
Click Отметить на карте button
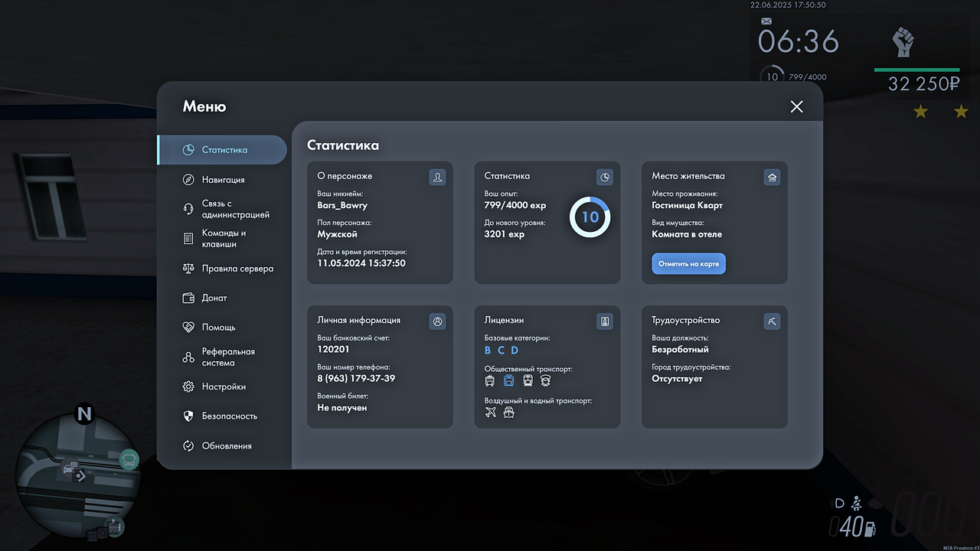point(689,263)
